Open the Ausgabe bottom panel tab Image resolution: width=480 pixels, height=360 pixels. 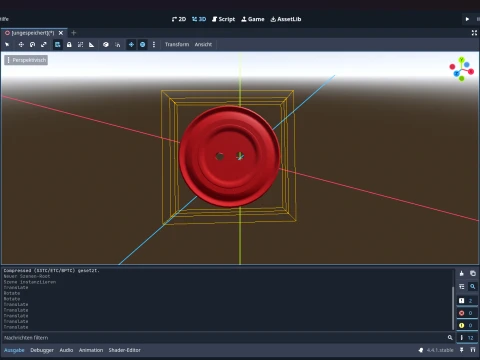coord(14,350)
